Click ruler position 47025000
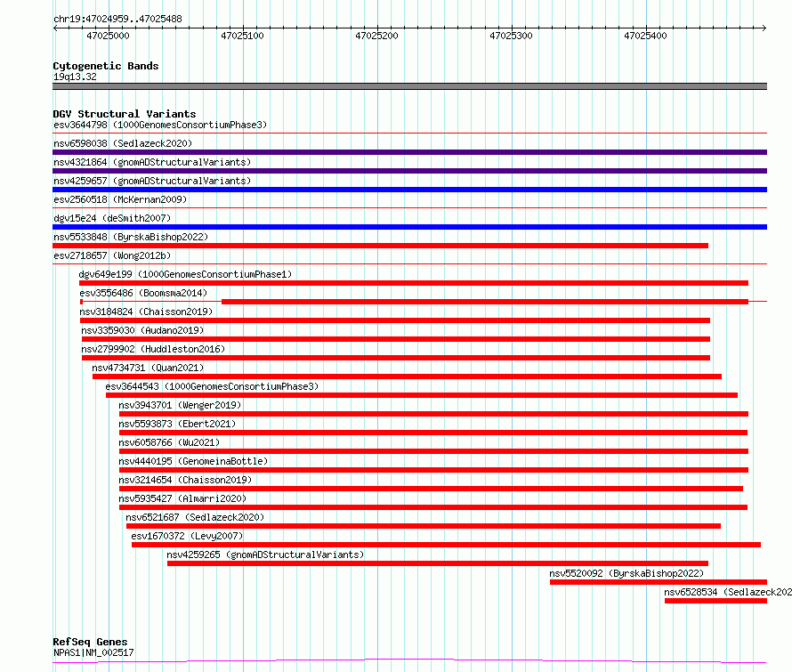 pos(108,36)
